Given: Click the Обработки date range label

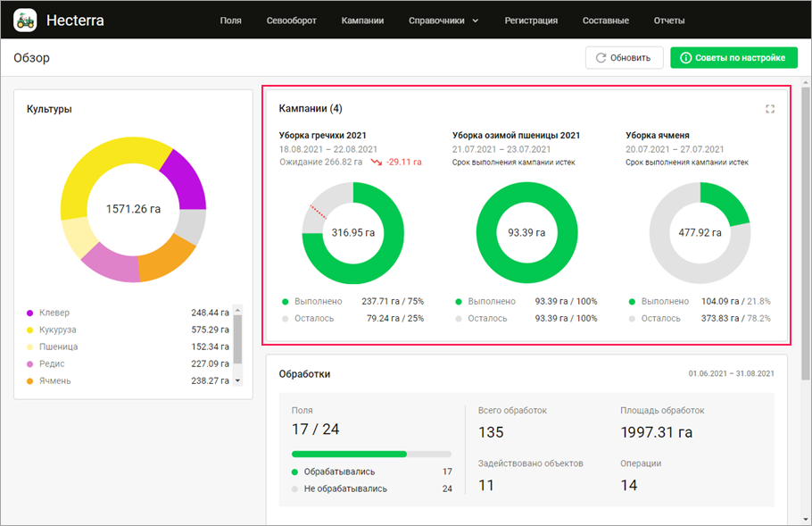Looking at the screenshot, I should [731, 373].
